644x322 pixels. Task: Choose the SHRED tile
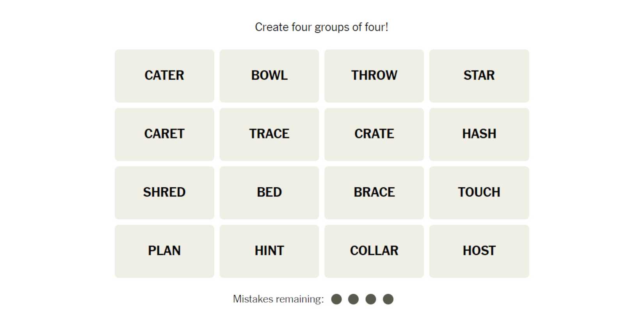click(x=164, y=193)
